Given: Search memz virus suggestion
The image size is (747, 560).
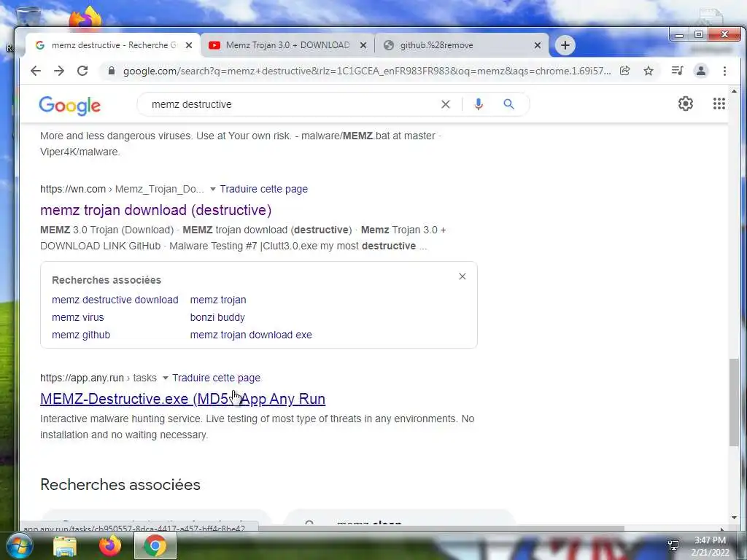Looking at the screenshot, I should 77,318.
